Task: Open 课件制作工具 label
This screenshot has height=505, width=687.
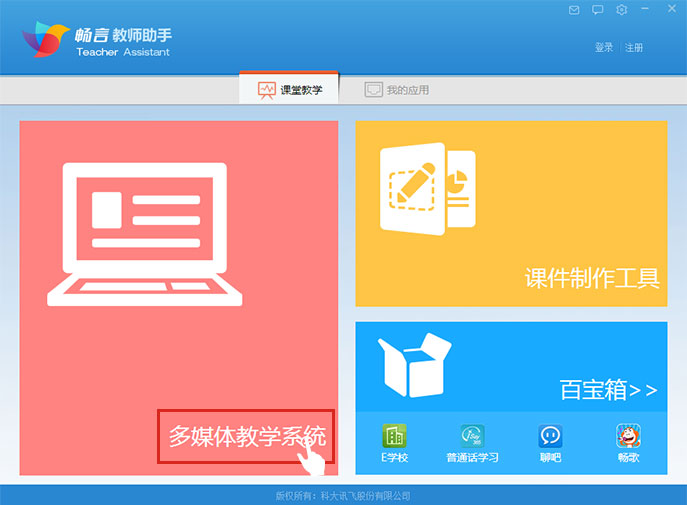Action: click(x=592, y=278)
